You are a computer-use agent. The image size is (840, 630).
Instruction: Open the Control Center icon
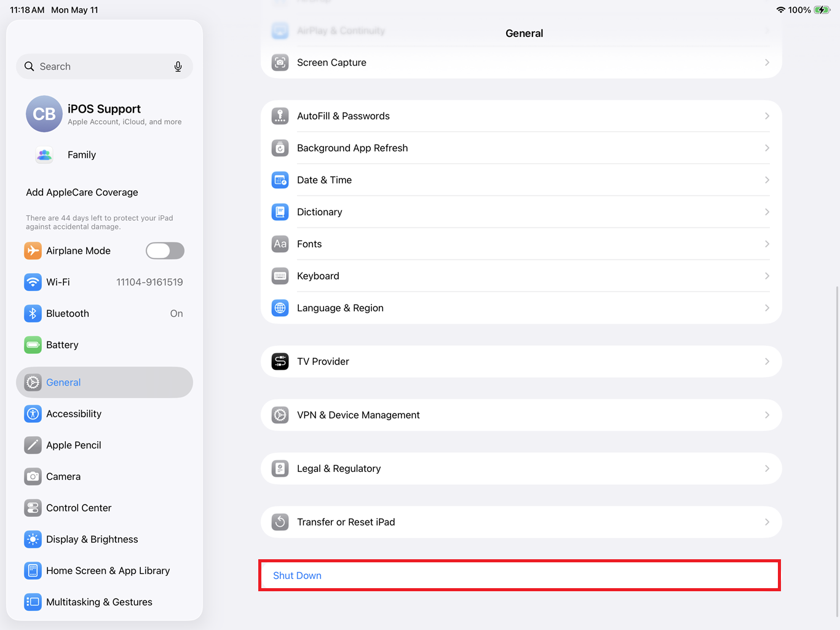33,508
